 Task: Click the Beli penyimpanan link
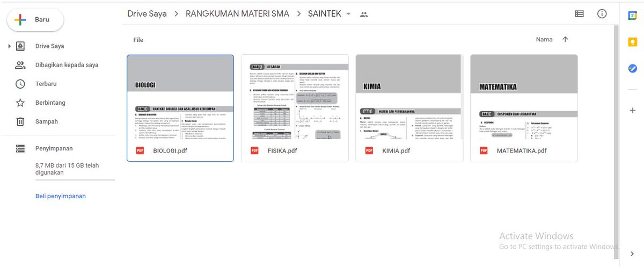61,196
